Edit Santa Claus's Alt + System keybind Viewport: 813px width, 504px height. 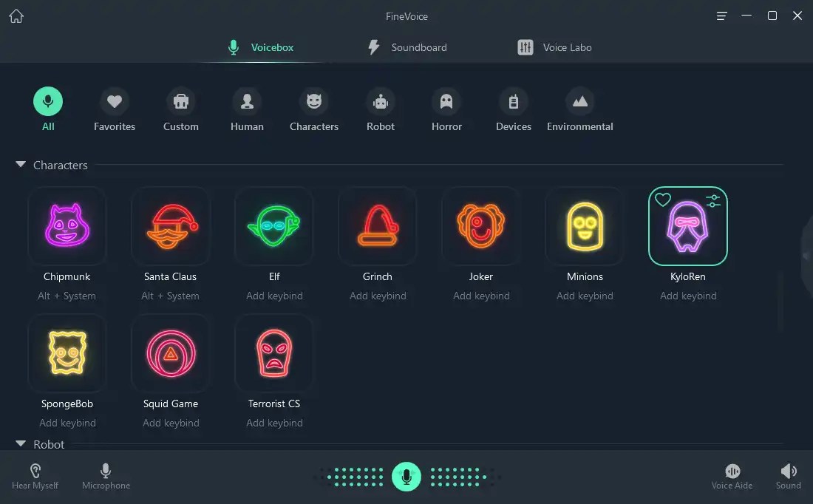click(x=171, y=296)
